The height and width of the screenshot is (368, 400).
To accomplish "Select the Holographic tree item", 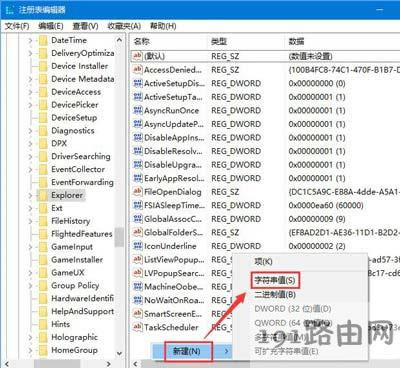I will [74, 337].
